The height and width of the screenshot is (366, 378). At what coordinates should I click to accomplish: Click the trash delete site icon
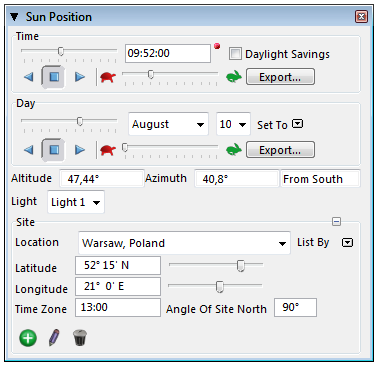click(80, 338)
